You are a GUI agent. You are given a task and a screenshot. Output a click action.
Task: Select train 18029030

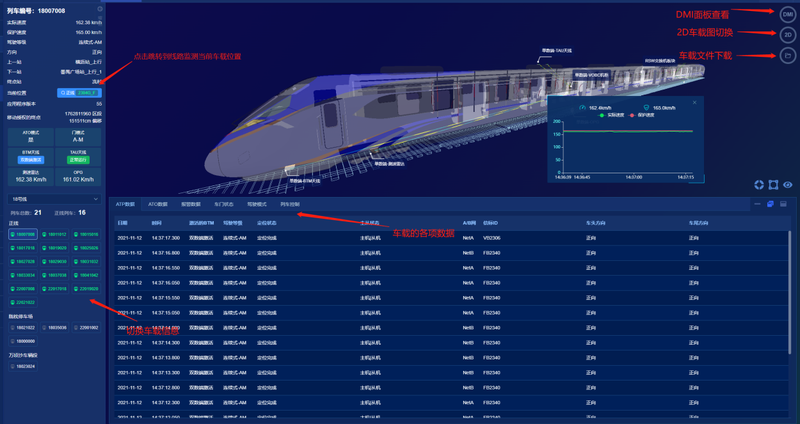(x=55, y=261)
